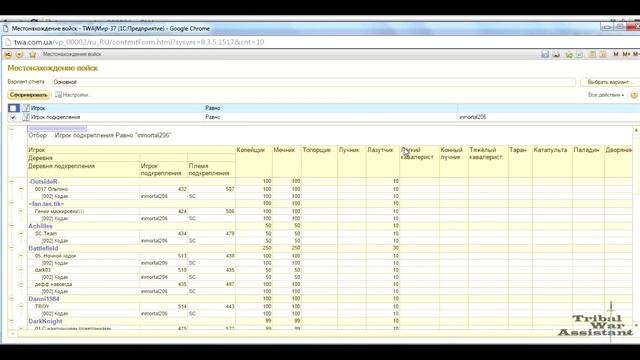Click the Таран column header
Viewport: 640px width, 360px height.
click(x=518, y=150)
